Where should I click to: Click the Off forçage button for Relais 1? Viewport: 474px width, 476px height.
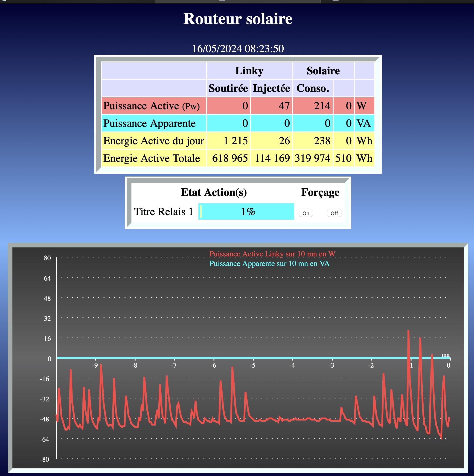coord(334,213)
